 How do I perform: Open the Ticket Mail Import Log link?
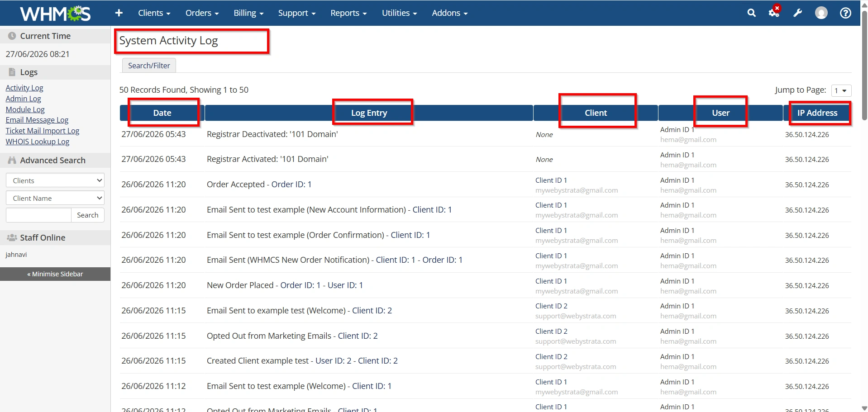pyautogui.click(x=42, y=131)
